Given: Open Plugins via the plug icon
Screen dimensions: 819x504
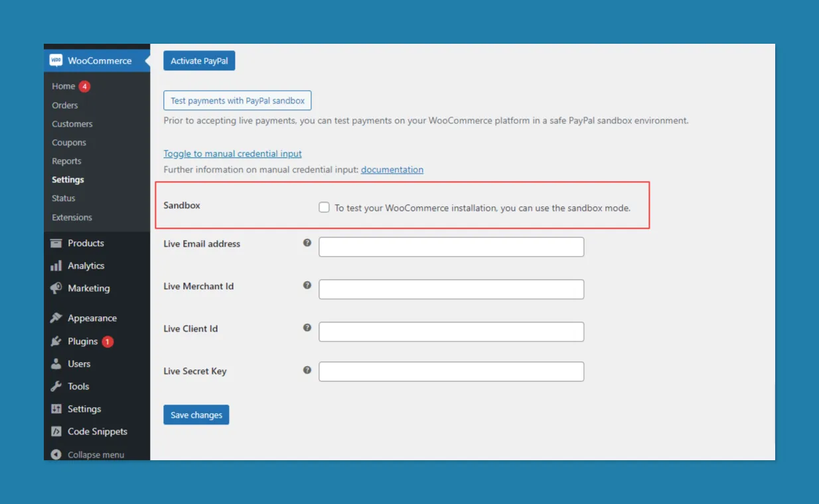Looking at the screenshot, I should click(56, 342).
